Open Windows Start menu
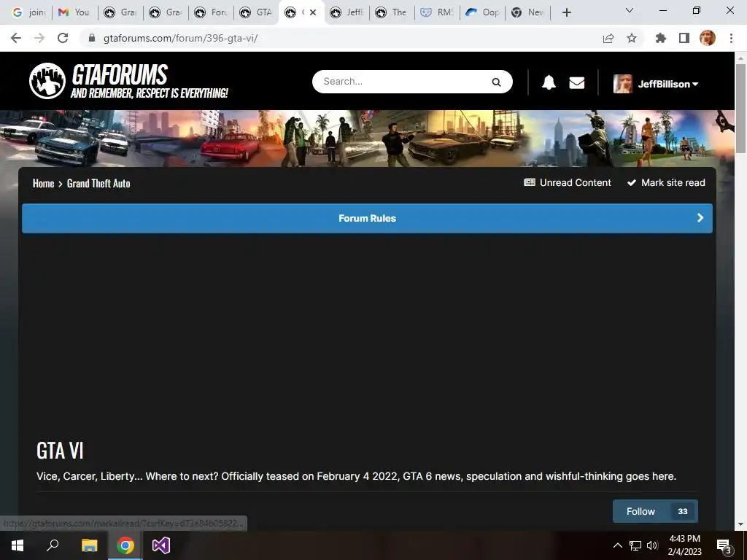The width and height of the screenshot is (747, 560). click(18, 545)
